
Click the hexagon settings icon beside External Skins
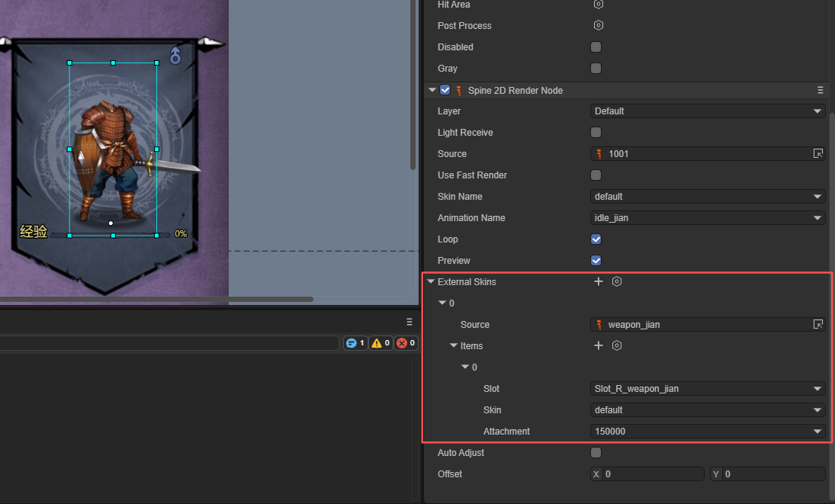617,281
